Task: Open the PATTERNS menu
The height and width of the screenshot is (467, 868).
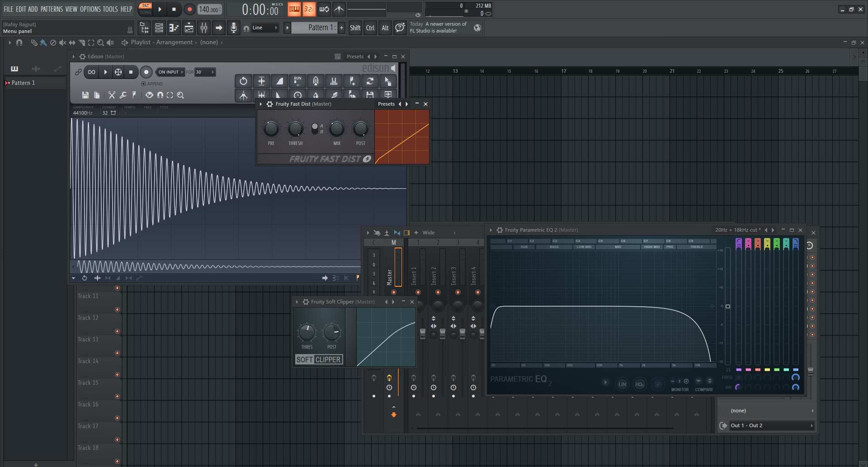Action: (x=52, y=9)
